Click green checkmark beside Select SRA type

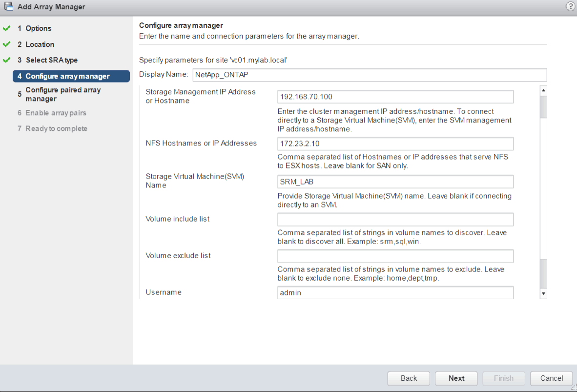click(6, 60)
